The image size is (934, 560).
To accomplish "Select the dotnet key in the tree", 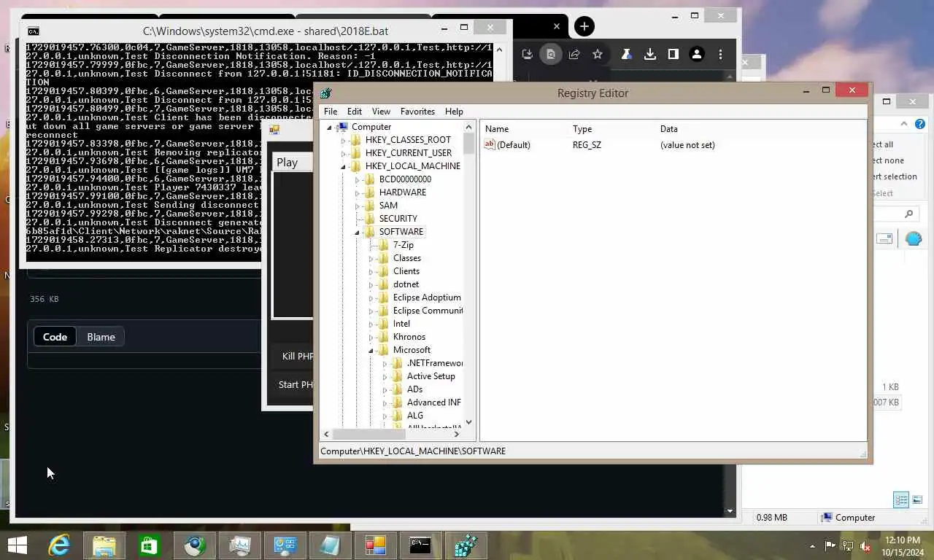I will [x=406, y=284].
